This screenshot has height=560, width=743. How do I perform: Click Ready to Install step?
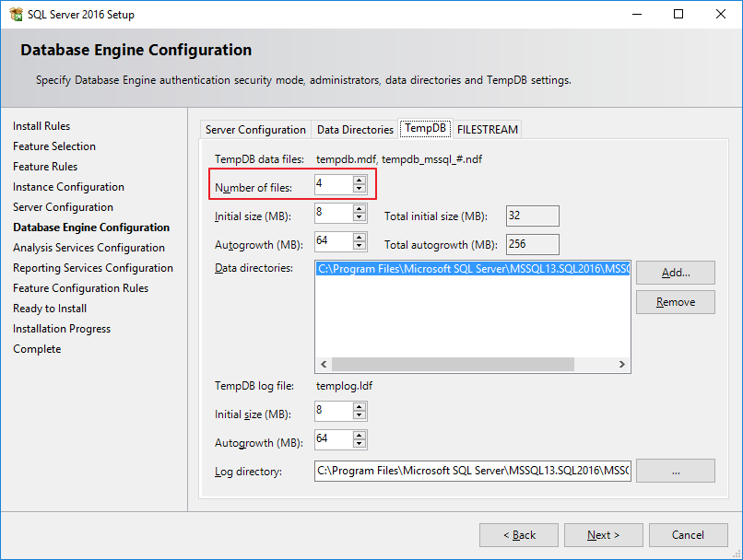(50, 309)
